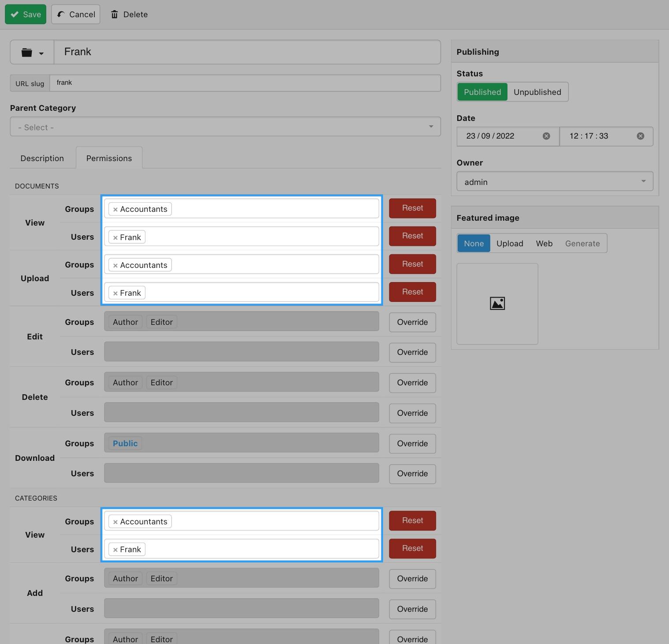Click the URL slug input field
Screen dimensions: 669x644
click(x=245, y=83)
